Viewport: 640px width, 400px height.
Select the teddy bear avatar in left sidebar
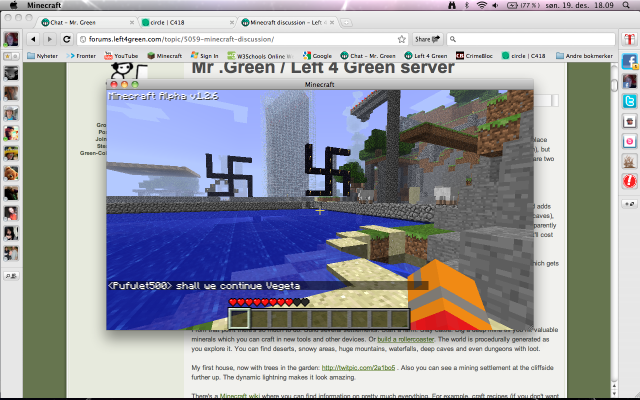(x=11, y=173)
